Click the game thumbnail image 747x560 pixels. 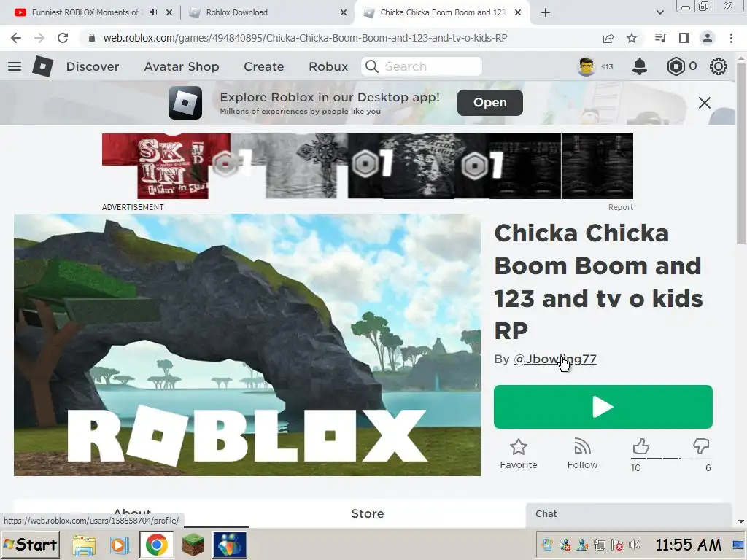coord(247,345)
